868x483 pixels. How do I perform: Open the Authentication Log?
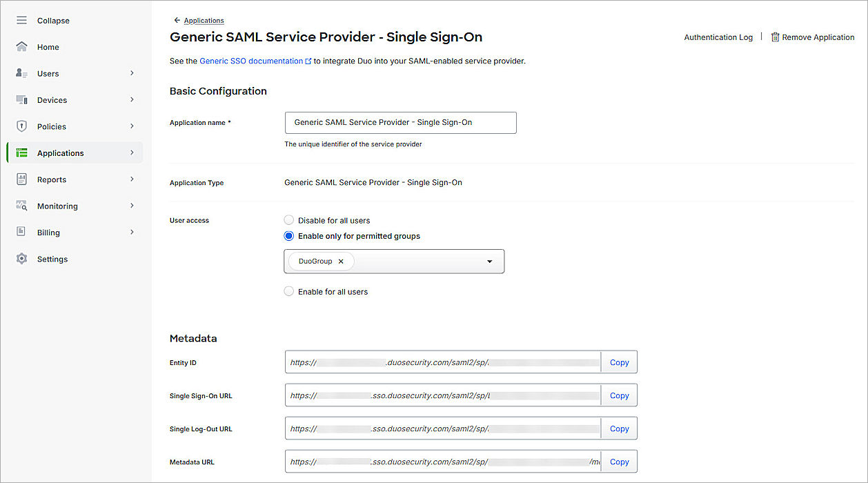(718, 37)
